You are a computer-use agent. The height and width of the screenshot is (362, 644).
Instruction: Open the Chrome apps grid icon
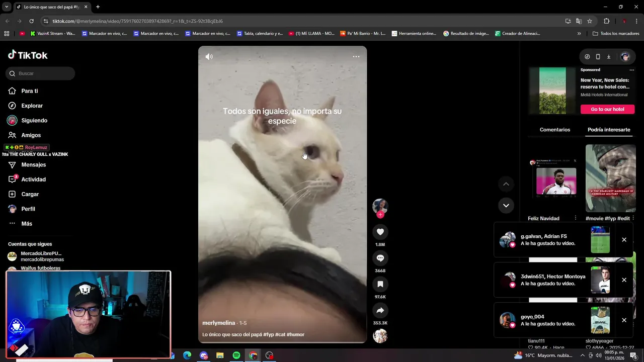click(7, 34)
